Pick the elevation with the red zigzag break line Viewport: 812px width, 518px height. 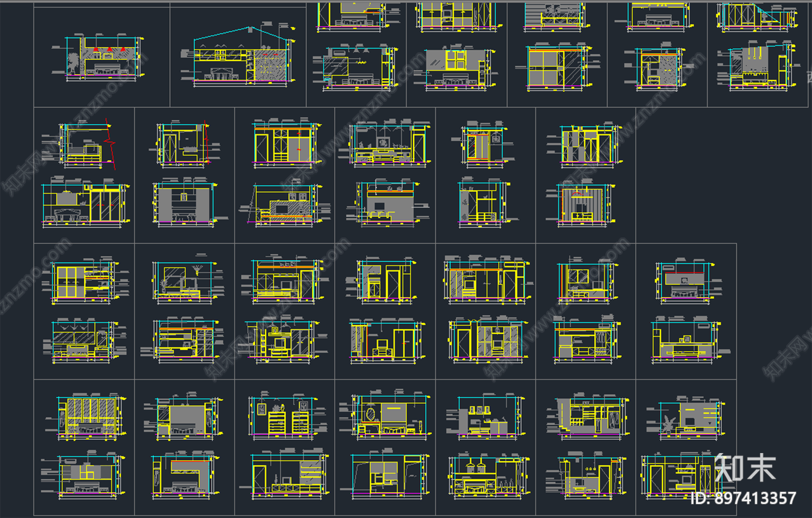coord(80,144)
